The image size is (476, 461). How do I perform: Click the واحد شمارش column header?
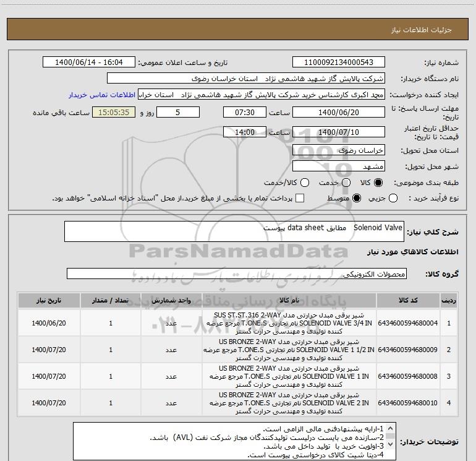pyautogui.click(x=171, y=301)
